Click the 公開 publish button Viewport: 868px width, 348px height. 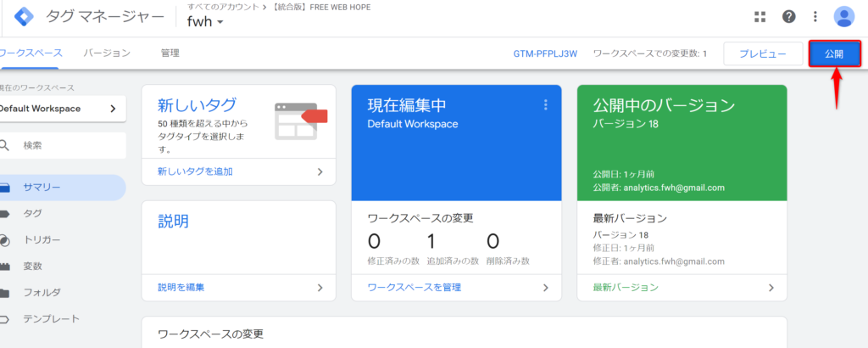(835, 53)
